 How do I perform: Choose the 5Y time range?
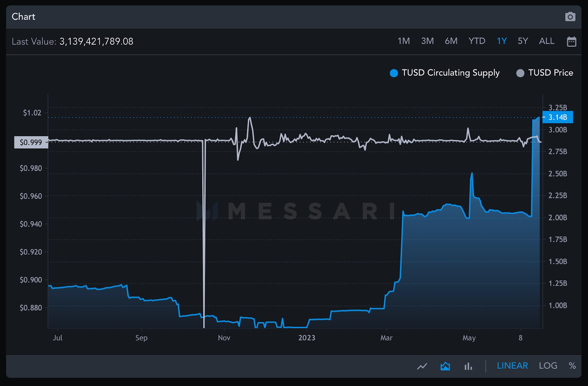[523, 41]
